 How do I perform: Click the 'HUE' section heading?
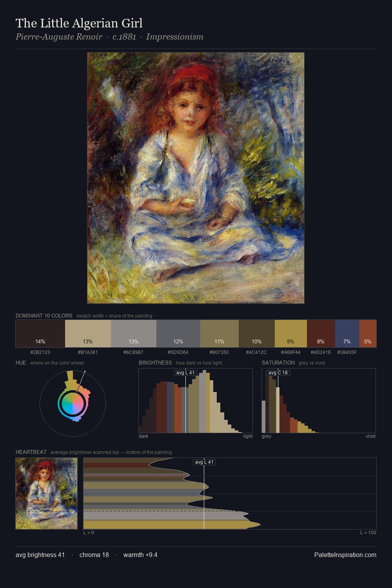click(21, 363)
